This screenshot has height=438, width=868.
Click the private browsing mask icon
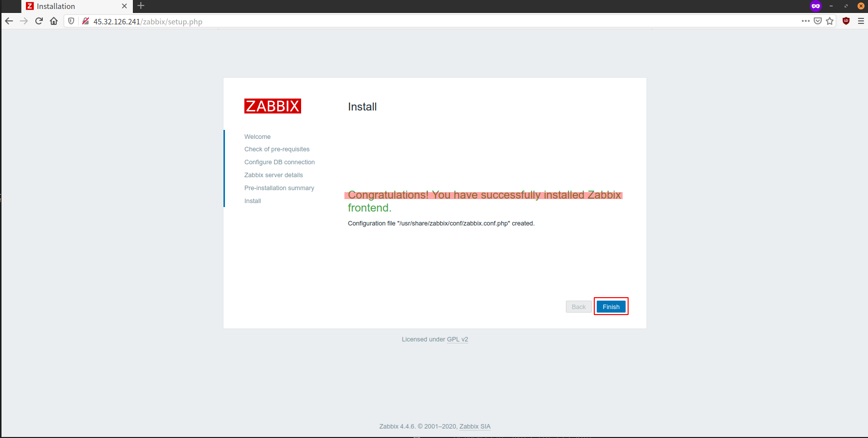[815, 6]
